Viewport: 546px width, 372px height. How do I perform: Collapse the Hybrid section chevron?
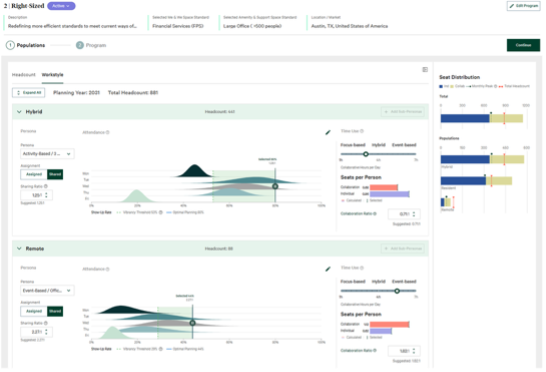(x=19, y=112)
